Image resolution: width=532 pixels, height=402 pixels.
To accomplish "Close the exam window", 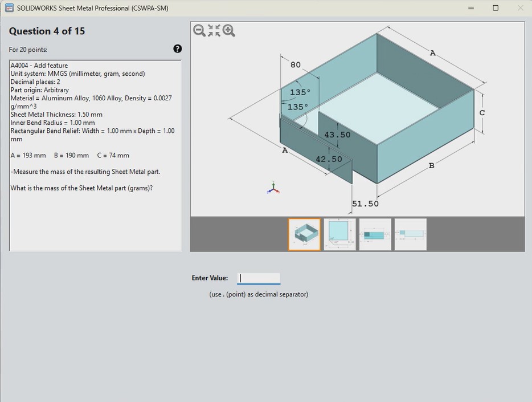I will [x=521, y=8].
